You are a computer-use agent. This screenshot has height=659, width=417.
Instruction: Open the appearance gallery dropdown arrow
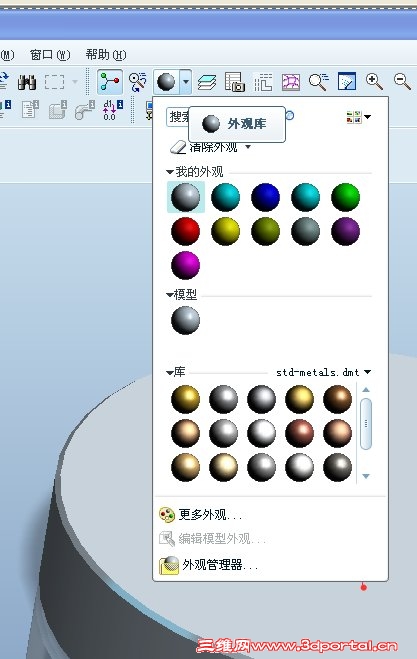tap(185, 82)
